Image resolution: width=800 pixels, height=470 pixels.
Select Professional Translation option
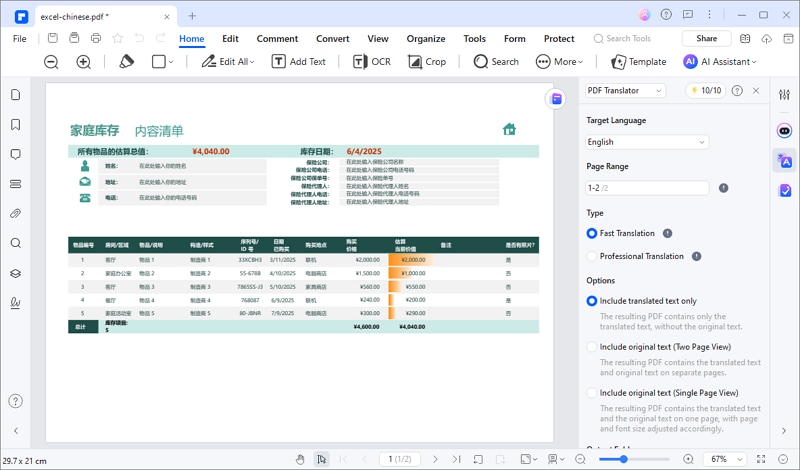591,256
